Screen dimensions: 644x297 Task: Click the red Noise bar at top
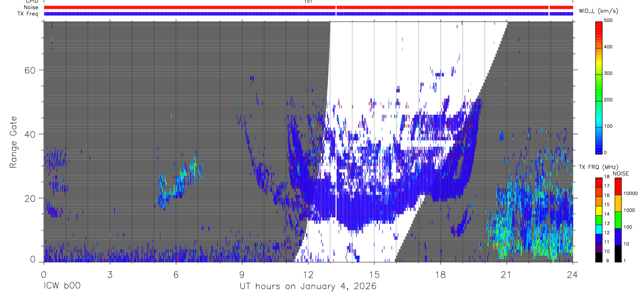(308, 7)
